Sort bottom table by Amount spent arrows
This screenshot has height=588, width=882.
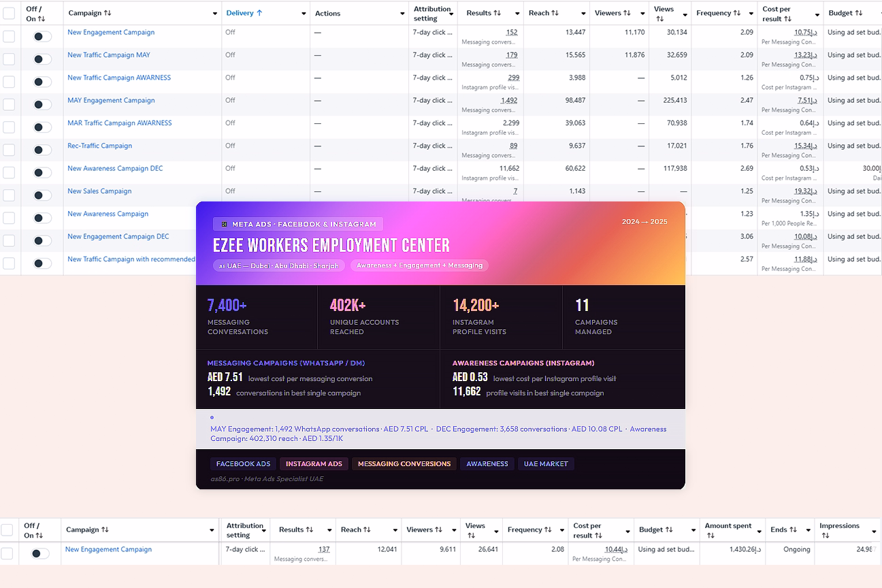click(709, 536)
